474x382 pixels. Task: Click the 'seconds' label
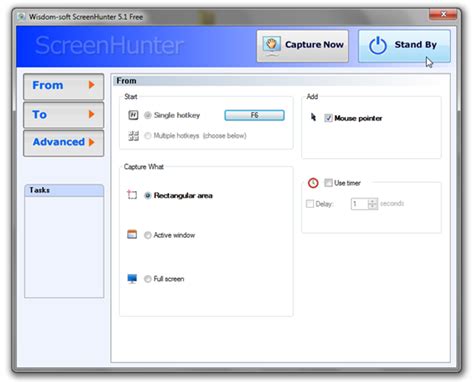click(392, 203)
